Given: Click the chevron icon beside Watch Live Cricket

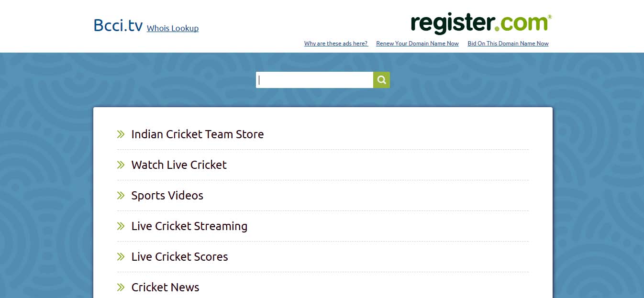Looking at the screenshot, I should (121, 165).
